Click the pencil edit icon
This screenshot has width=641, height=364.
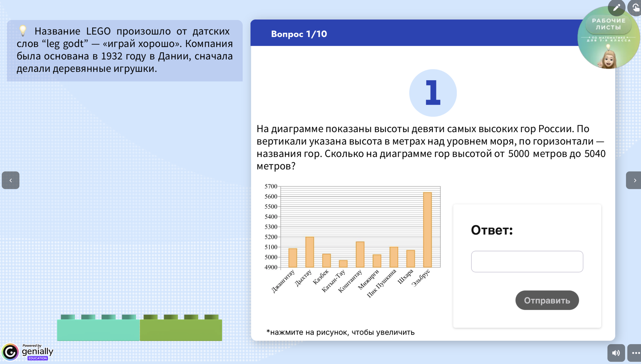pos(616,8)
